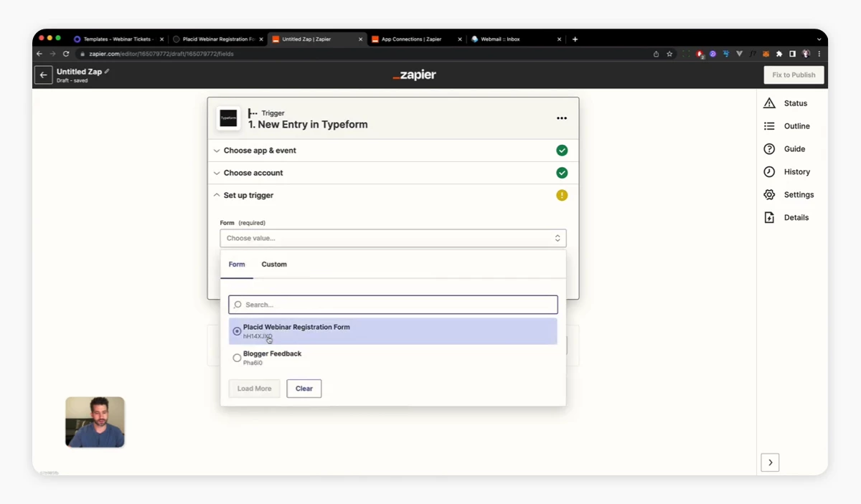861x504 pixels.
Task: Open the trigger step three-dot menu
Action: [x=562, y=118]
